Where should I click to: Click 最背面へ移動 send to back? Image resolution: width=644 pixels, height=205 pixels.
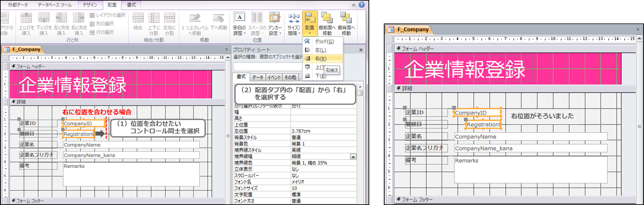pos(346,23)
